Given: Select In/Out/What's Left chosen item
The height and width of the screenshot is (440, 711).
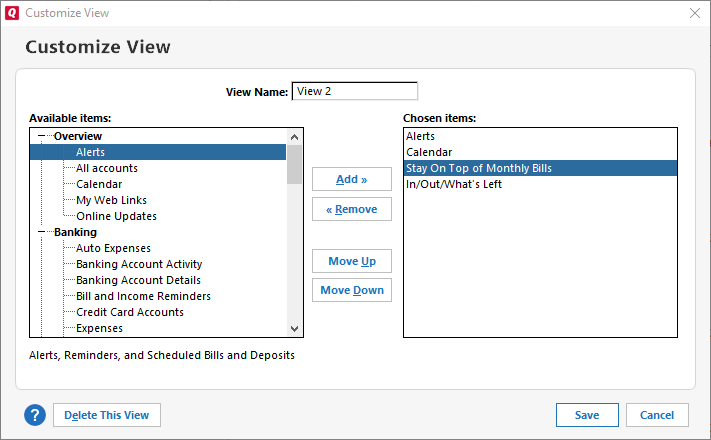Looking at the screenshot, I should (x=453, y=184).
